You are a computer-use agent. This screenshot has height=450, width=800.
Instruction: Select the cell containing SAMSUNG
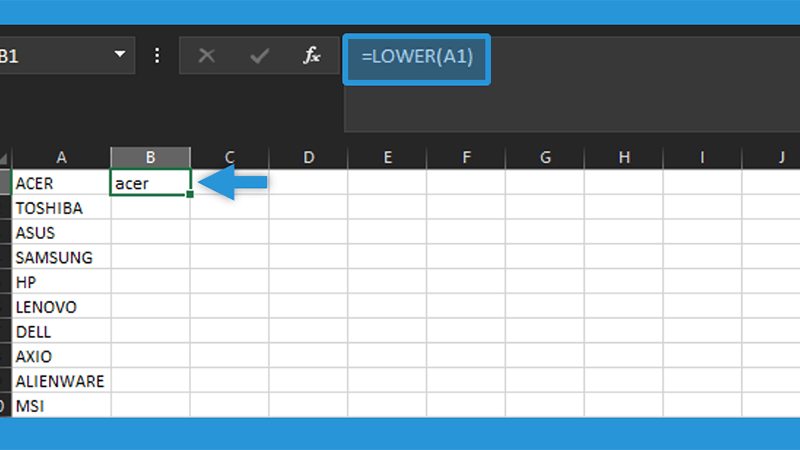click(x=61, y=257)
